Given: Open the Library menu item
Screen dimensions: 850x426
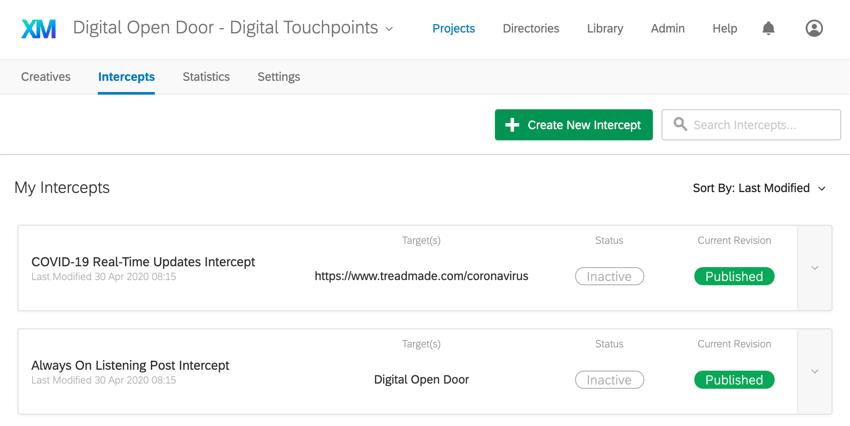Looking at the screenshot, I should point(605,28).
